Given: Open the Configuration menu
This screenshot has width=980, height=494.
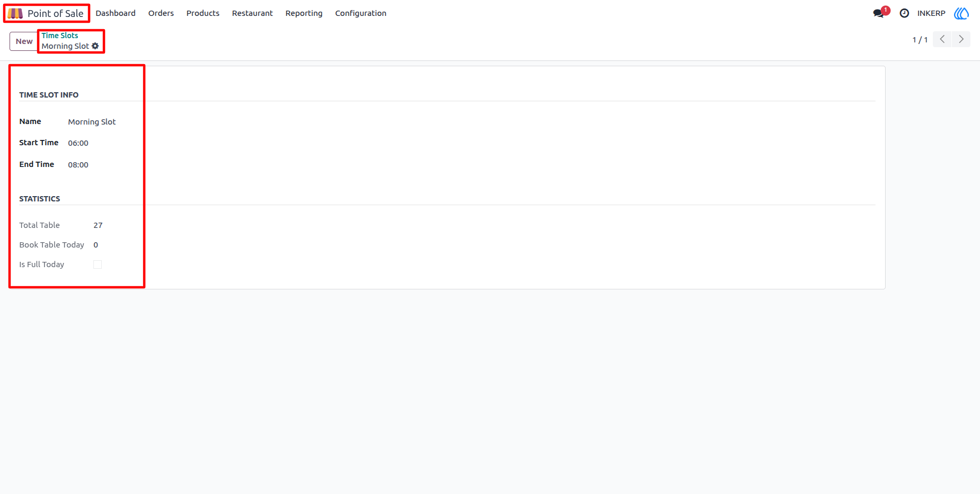Looking at the screenshot, I should [361, 13].
